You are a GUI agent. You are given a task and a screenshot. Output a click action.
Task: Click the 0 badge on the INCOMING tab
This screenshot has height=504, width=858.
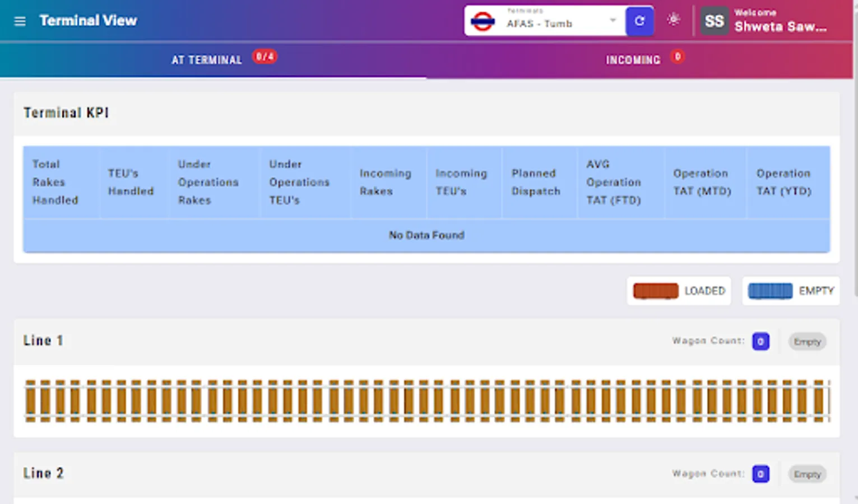tap(678, 57)
